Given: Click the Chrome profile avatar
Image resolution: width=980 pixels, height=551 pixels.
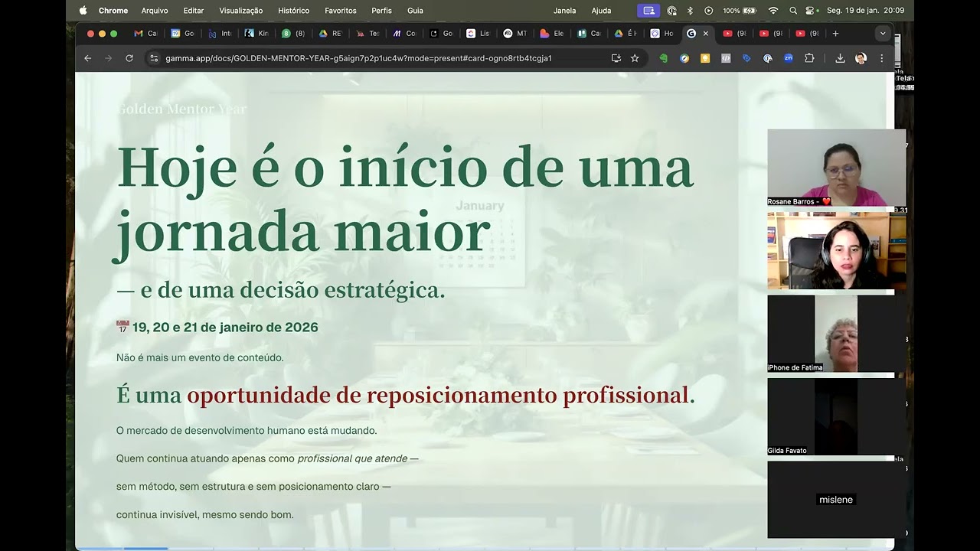Looking at the screenshot, I should pyautogui.click(x=861, y=58).
